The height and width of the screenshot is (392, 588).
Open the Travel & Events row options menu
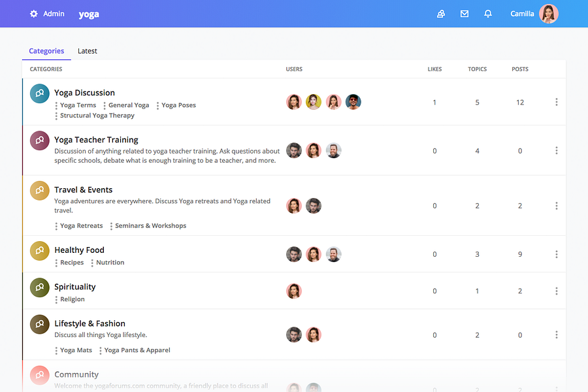coord(557,206)
